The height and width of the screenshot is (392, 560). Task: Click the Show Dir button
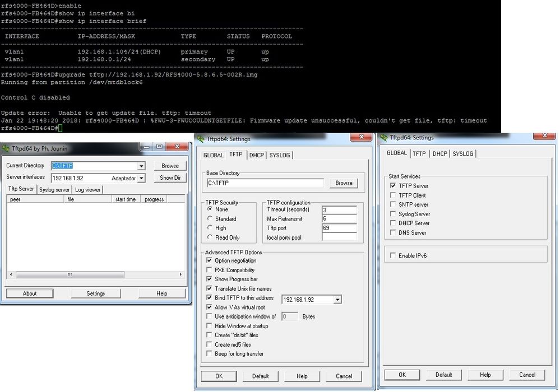coord(170,178)
